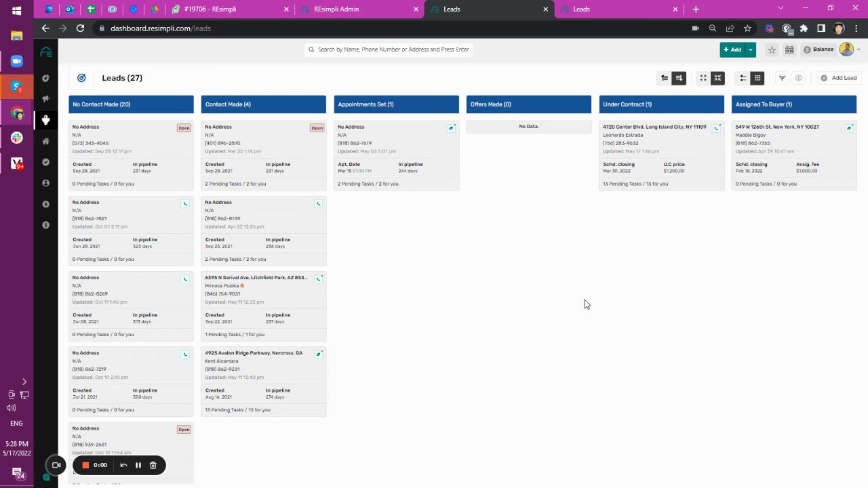
Task: Open the person contacts sidebar icon
Action: pos(45,183)
